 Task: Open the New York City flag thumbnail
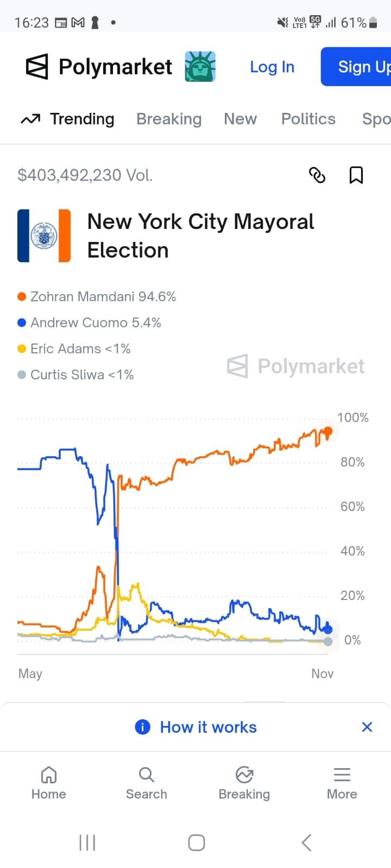[x=44, y=236]
